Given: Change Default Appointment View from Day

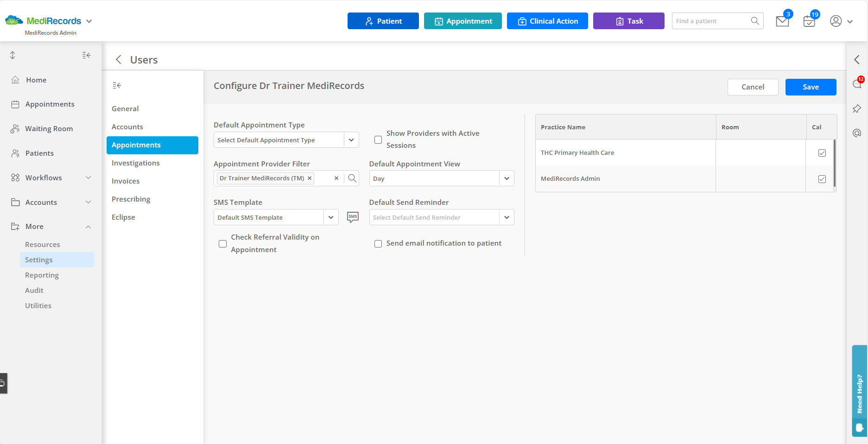Looking at the screenshot, I should point(507,178).
